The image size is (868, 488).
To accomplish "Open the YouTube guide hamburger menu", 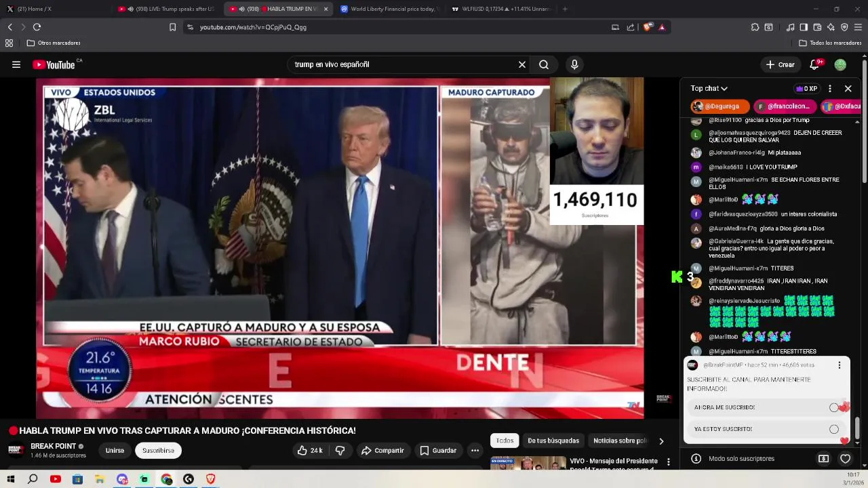I will [x=16, y=64].
